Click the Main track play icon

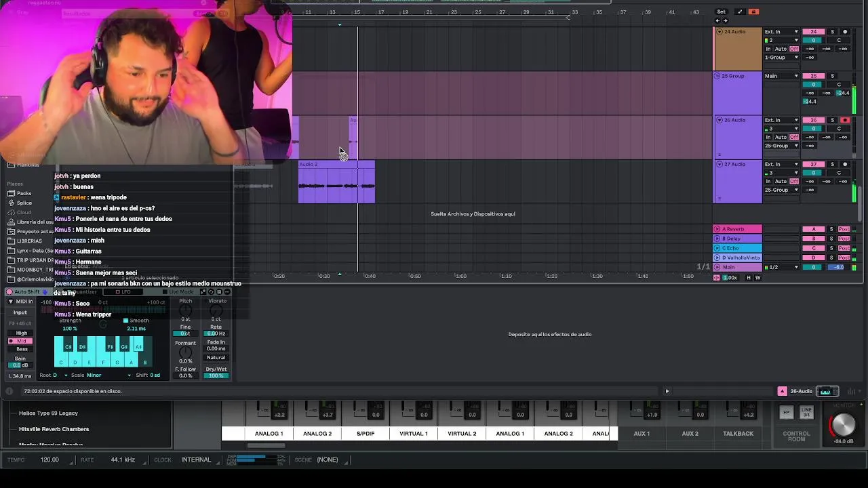[x=717, y=267]
